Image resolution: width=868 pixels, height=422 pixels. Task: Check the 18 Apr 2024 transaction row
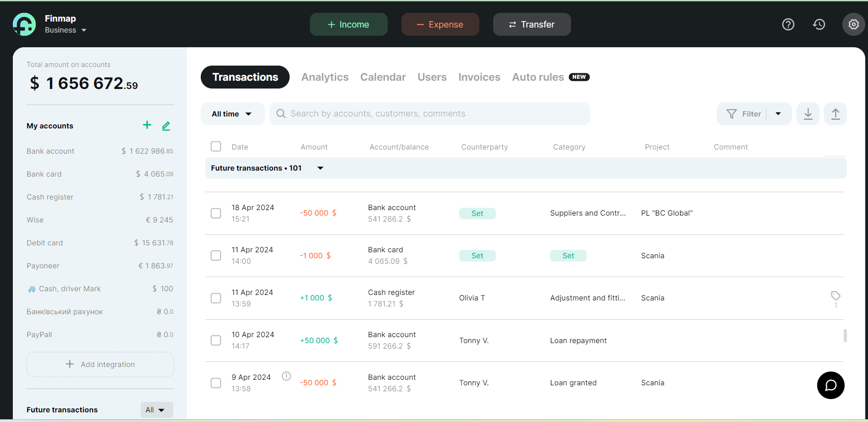click(x=216, y=213)
